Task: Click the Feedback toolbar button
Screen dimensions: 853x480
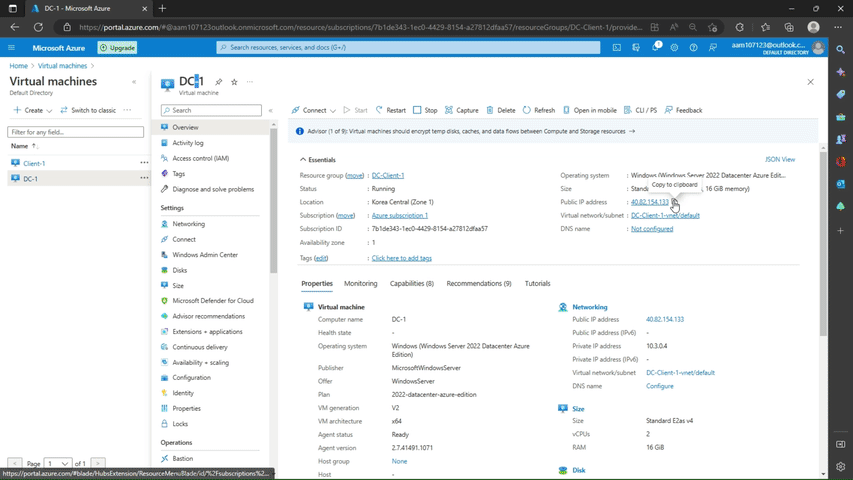Action: [x=683, y=110]
